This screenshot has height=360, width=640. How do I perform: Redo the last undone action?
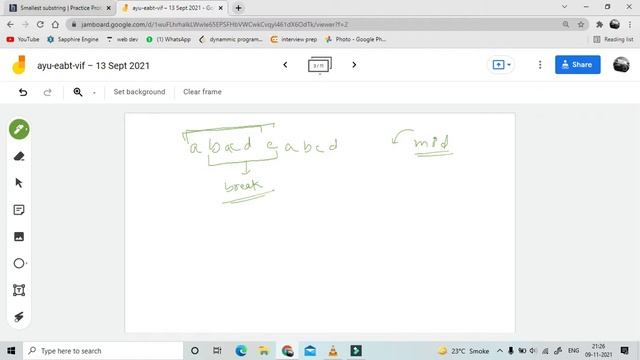click(47, 92)
